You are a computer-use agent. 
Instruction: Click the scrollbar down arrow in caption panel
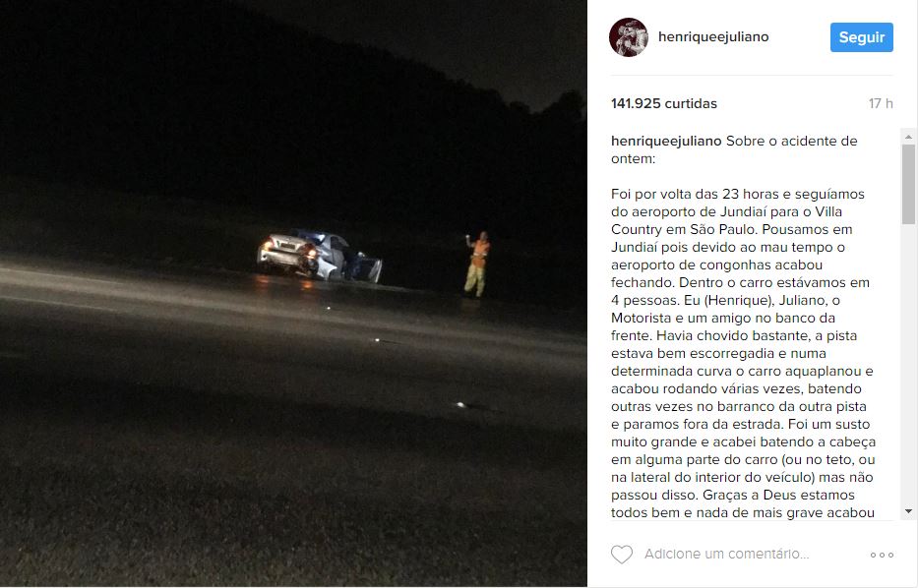pos(908,511)
